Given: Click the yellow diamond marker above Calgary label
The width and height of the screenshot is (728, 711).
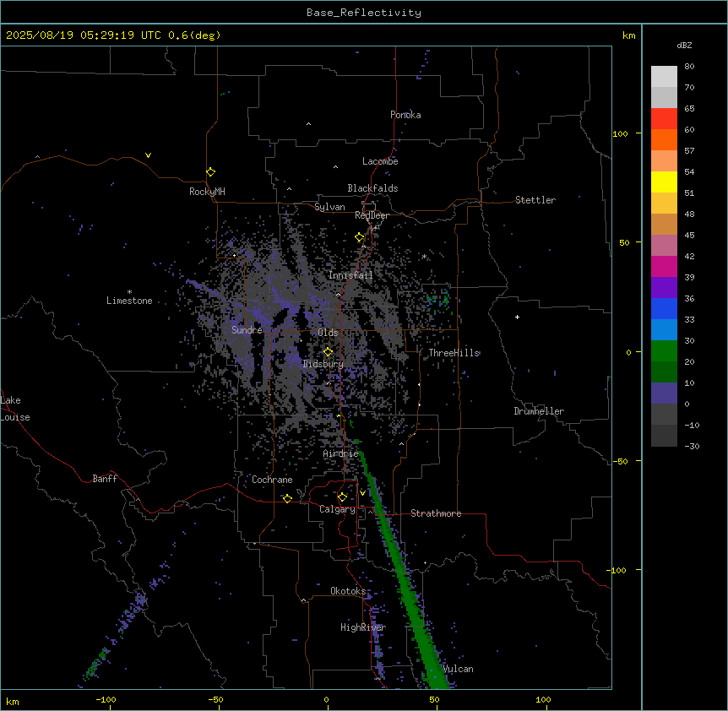Looking at the screenshot, I should pos(342,497).
